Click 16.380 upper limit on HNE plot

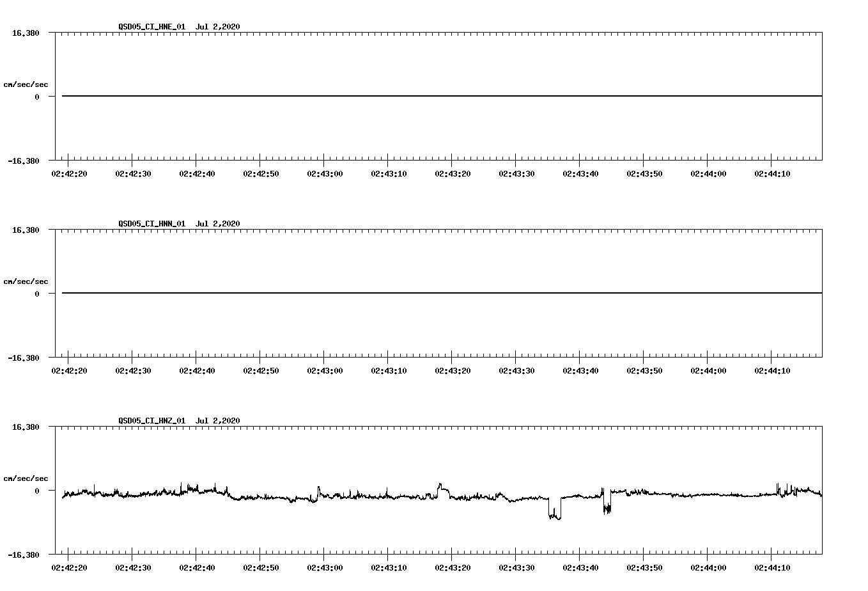coord(26,33)
